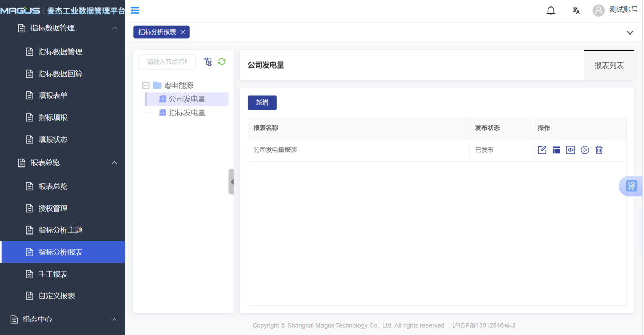
Task: Close the 指标分析报表 tab
Action: 183,32
